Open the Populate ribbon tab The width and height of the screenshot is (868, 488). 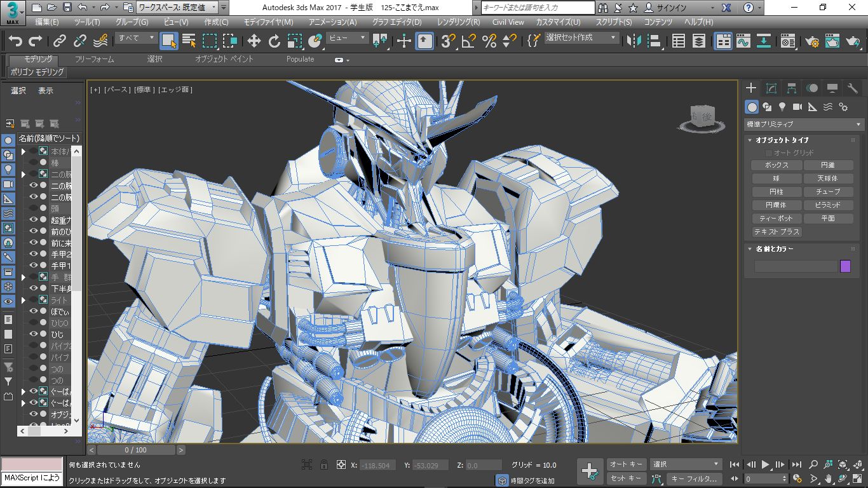(300, 59)
